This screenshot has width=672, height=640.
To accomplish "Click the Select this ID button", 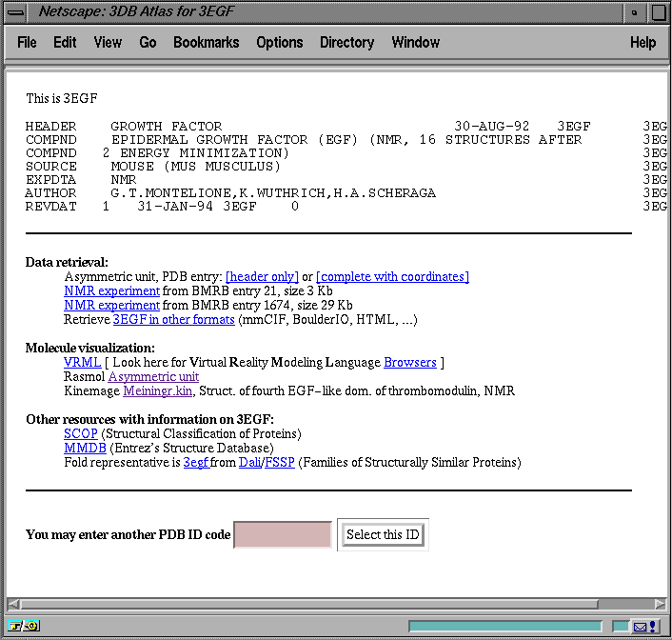I will tap(383, 534).
